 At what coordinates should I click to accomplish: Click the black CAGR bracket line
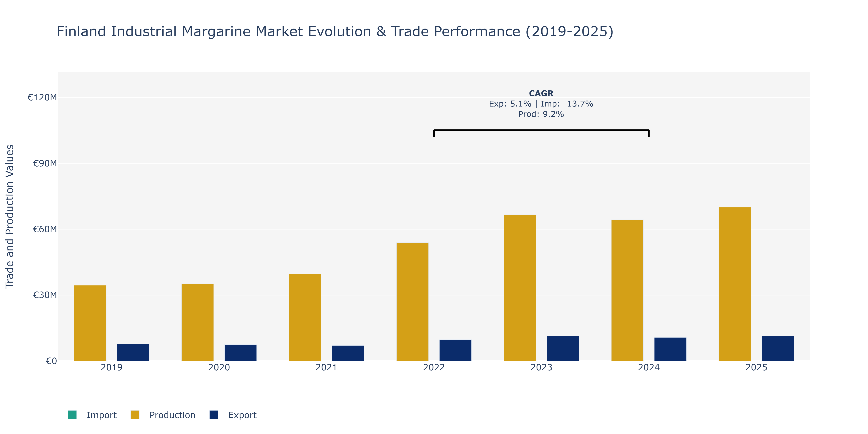click(x=541, y=130)
